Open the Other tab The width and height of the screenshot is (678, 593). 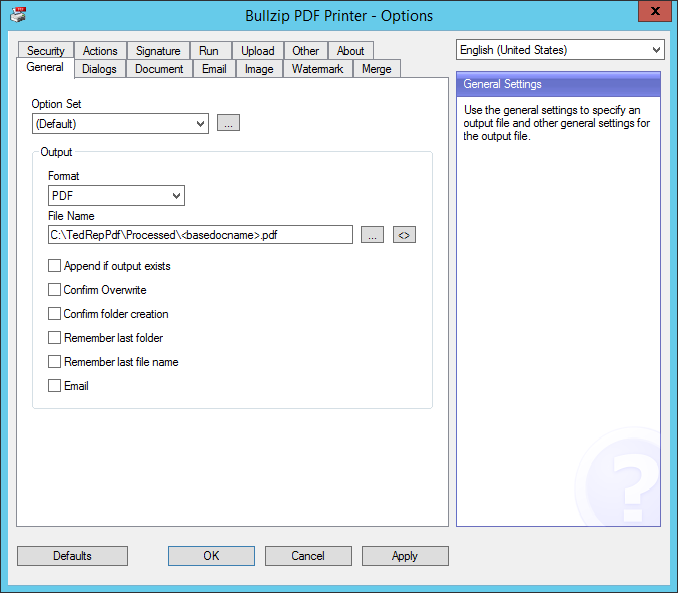305,51
